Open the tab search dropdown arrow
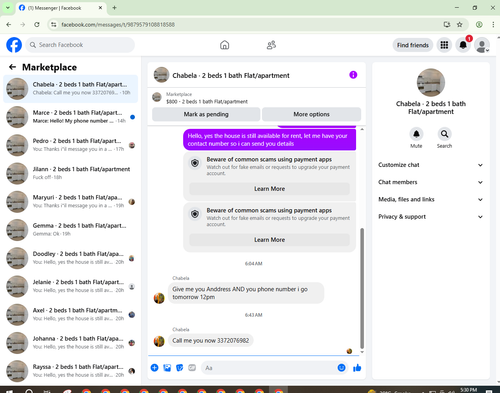 click(8, 7)
